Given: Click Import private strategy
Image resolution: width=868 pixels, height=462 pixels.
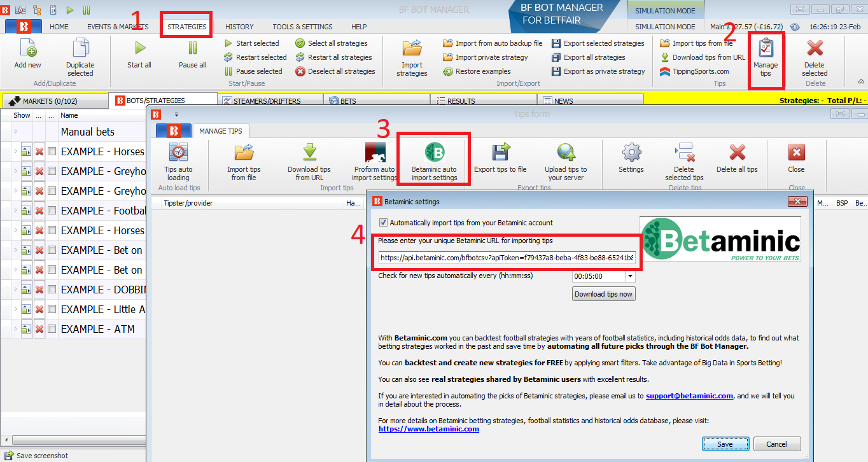Looking at the screenshot, I should click(x=486, y=57).
